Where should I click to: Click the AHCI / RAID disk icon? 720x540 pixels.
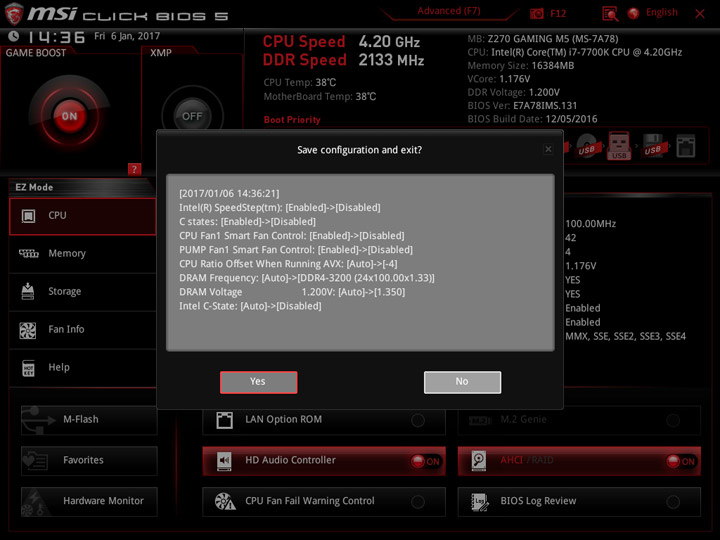coord(478,461)
